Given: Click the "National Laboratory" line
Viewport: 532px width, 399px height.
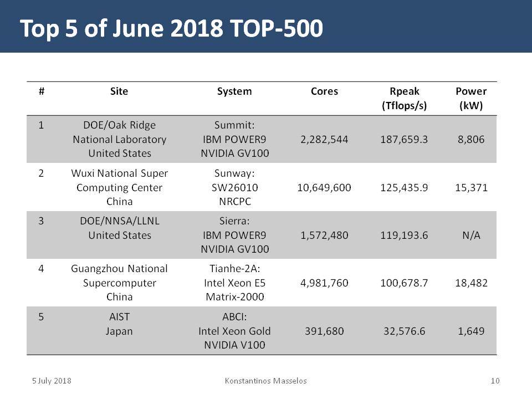Looking at the screenshot, I should (x=120, y=140).
